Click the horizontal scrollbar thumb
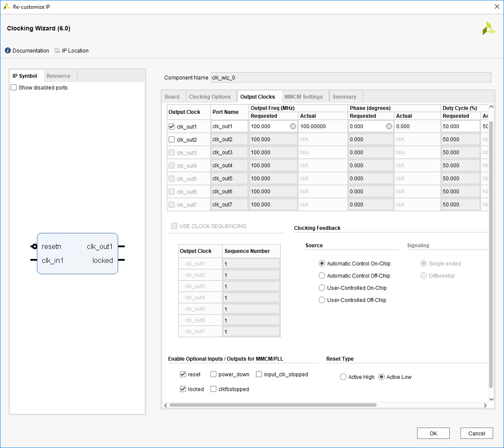 click(x=273, y=405)
